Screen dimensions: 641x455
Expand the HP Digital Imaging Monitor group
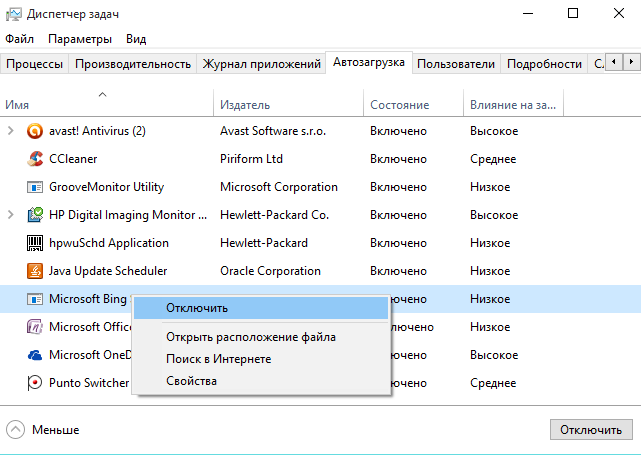11,215
